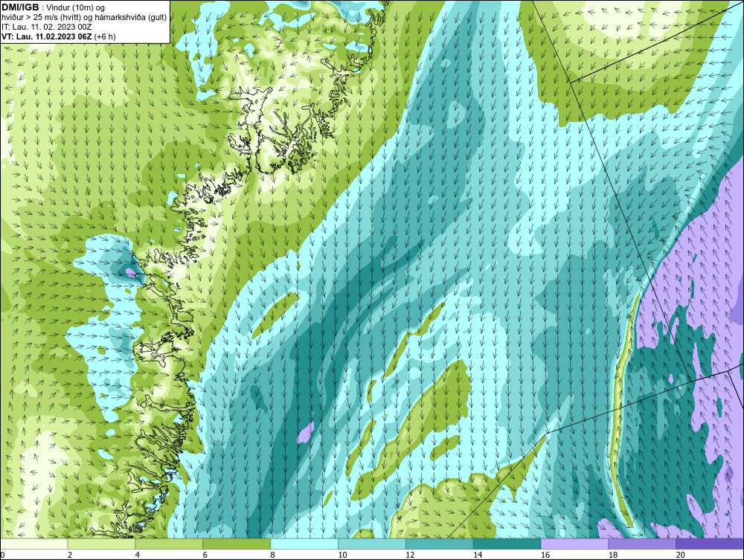744x560 pixels.
Task: Click the legend scale label '8'
Action: coord(273,555)
